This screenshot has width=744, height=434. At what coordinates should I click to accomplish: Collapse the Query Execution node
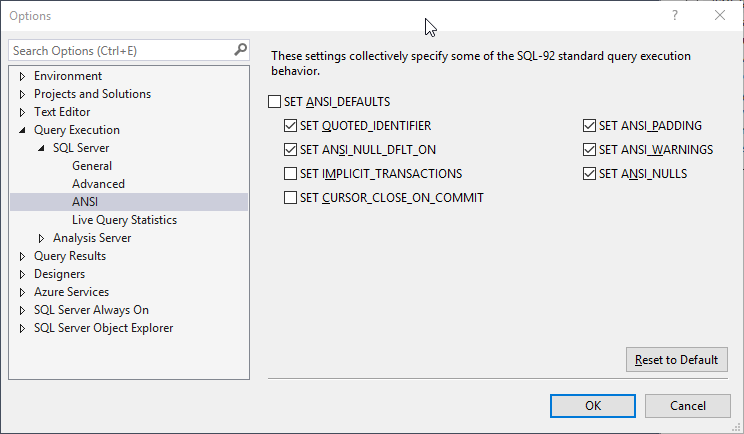point(22,130)
